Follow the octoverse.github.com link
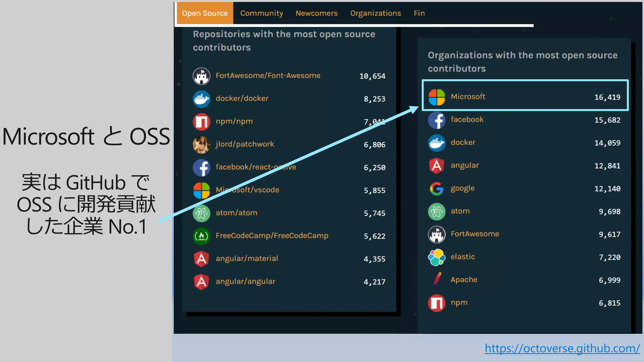Viewport: 644px width, 362px height. 562,348
